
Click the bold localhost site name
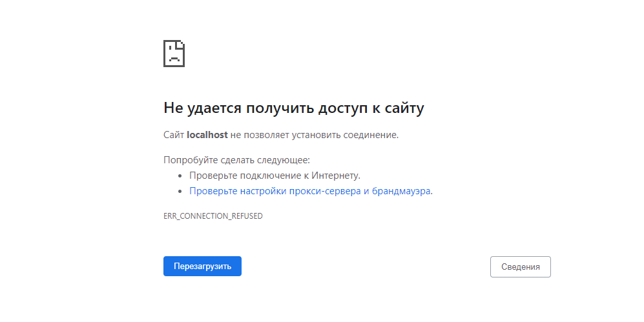[207, 135]
